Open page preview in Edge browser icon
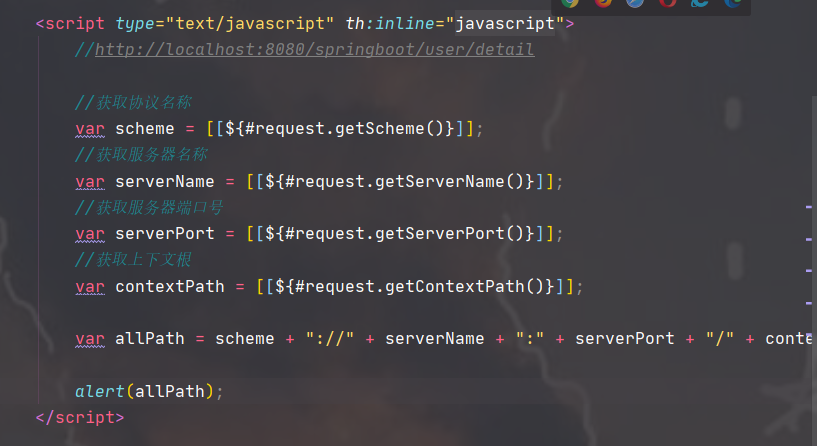This screenshot has height=446, width=817. click(733, 3)
